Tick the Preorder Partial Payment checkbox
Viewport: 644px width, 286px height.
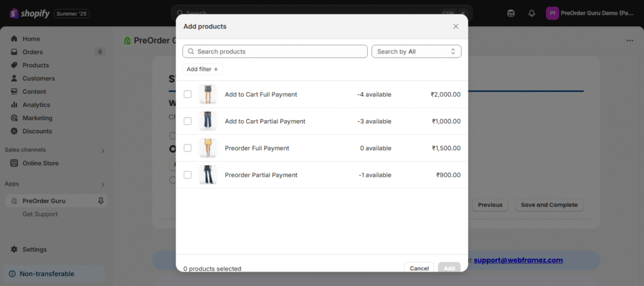[x=187, y=175]
